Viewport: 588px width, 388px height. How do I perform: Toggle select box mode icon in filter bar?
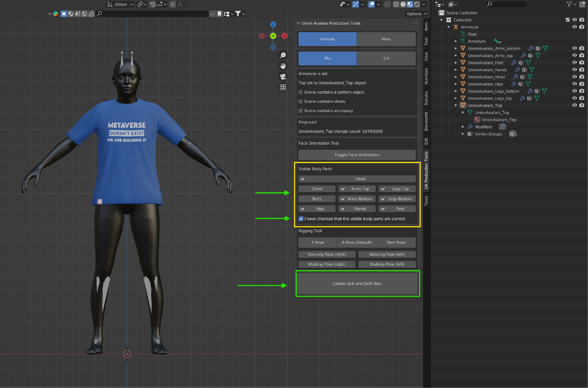tap(64, 14)
